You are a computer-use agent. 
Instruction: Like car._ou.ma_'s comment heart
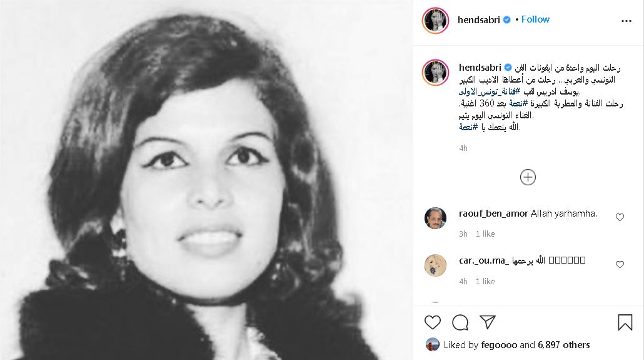point(620,265)
